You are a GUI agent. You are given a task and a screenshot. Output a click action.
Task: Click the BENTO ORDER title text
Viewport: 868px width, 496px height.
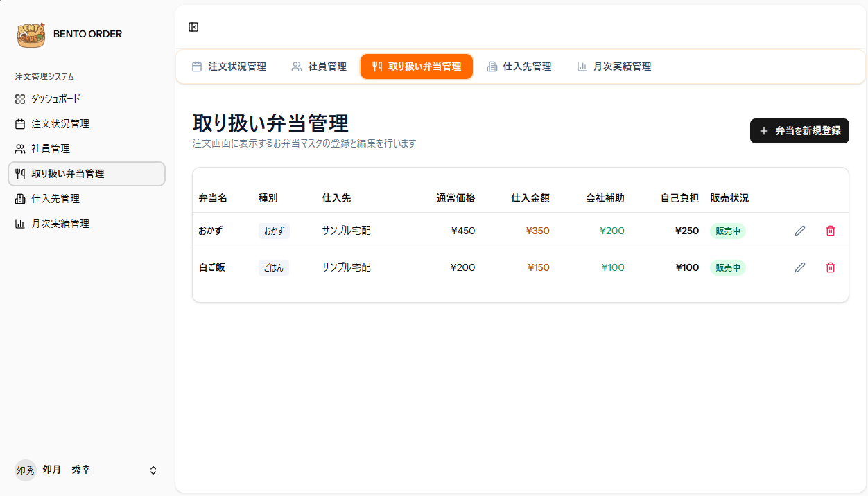coord(87,34)
